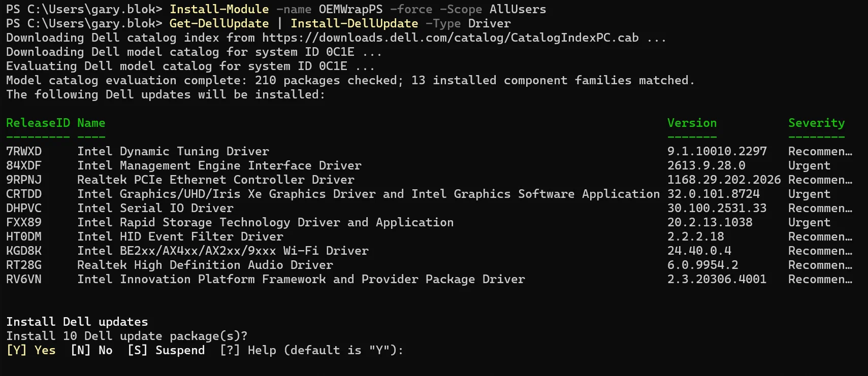Click the Version column header
This screenshot has width=868, height=376.
[692, 123]
